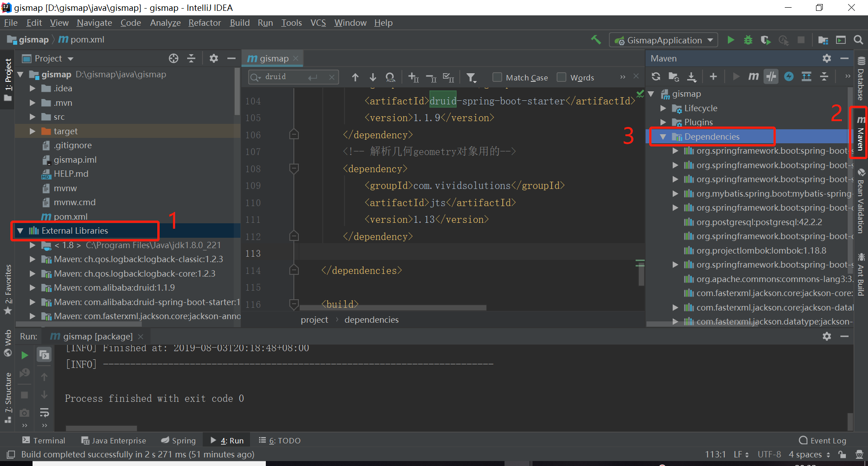The image size is (868, 466).
Task: Download sources in Maven toolbar
Action: (x=692, y=77)
